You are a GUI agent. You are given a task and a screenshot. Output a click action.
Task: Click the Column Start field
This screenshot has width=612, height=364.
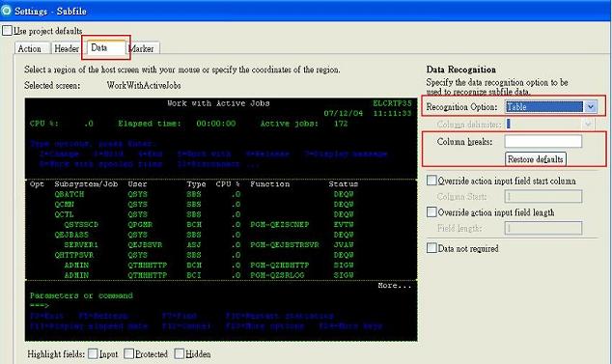[542, 196]
